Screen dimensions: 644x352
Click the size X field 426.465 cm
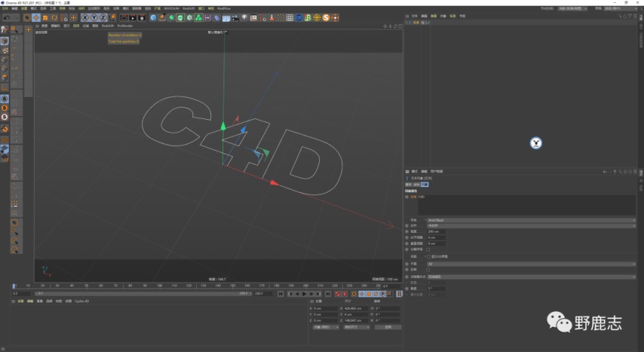[x=355, y=308]
